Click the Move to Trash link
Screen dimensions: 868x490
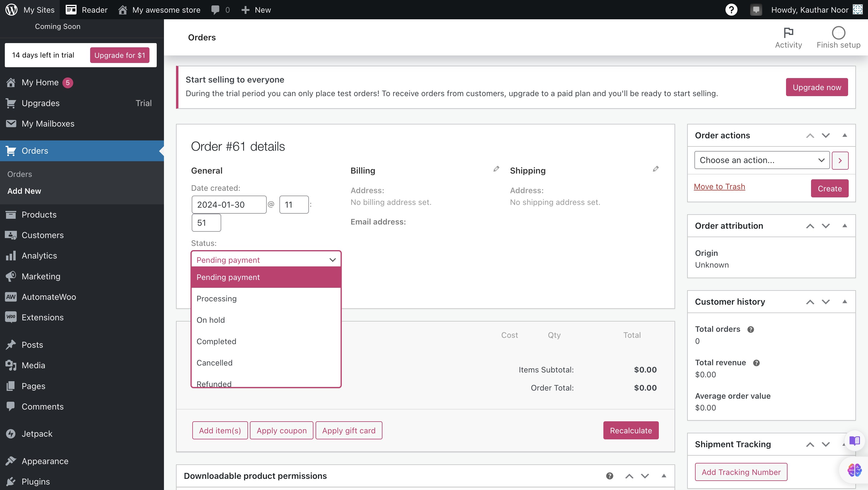click(719, 186)
